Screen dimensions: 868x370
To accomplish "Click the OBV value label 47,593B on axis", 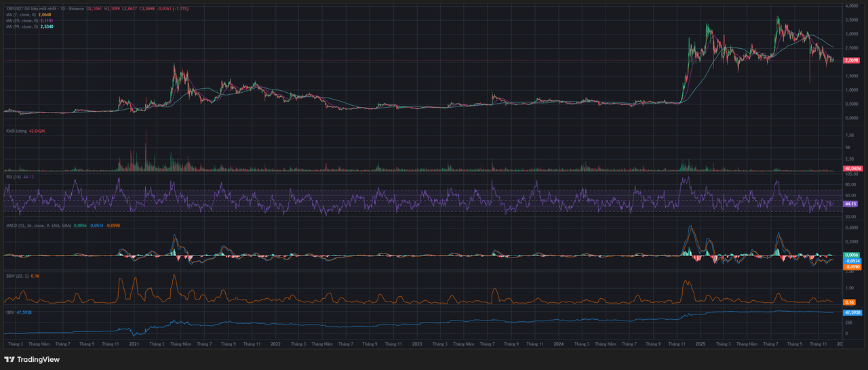I will 851,312.
